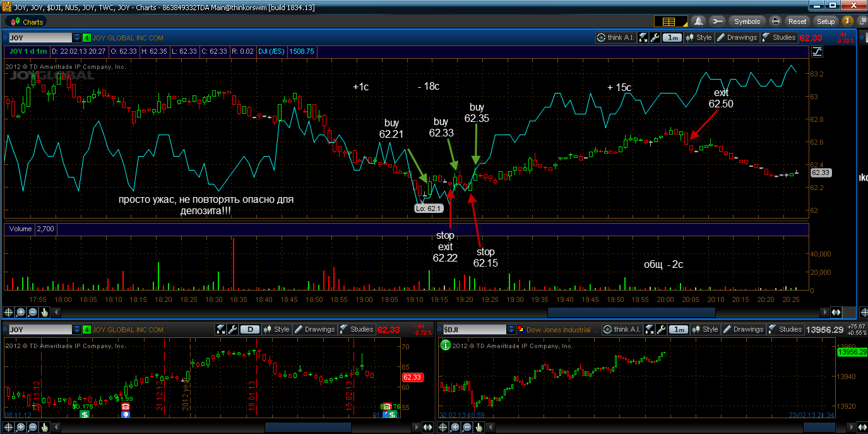The width and height of the screenshot is (868, 434).
Task: Open think A.I. on the $DJI chart
Action: click(x=621, y=329)
